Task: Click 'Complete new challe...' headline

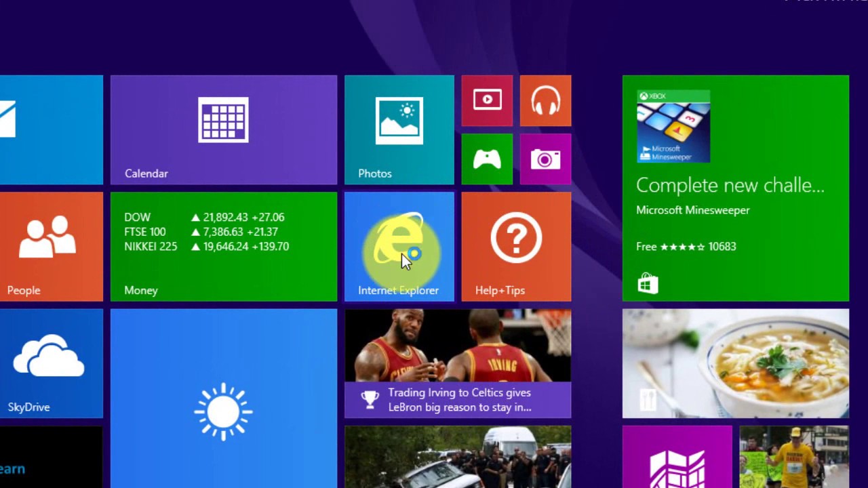Action: click(730, 186)
